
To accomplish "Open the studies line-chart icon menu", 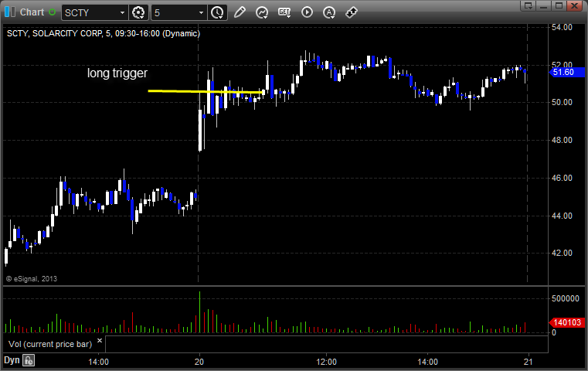I will point(262,12).
